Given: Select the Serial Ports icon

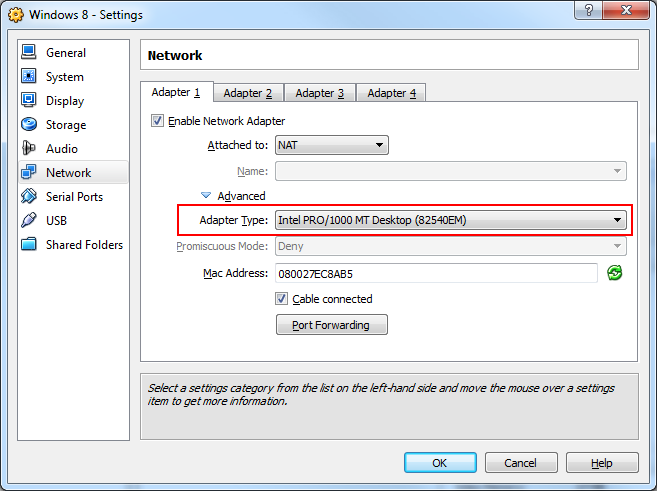Looking at the screenshot, I should [x=28, y=197].
